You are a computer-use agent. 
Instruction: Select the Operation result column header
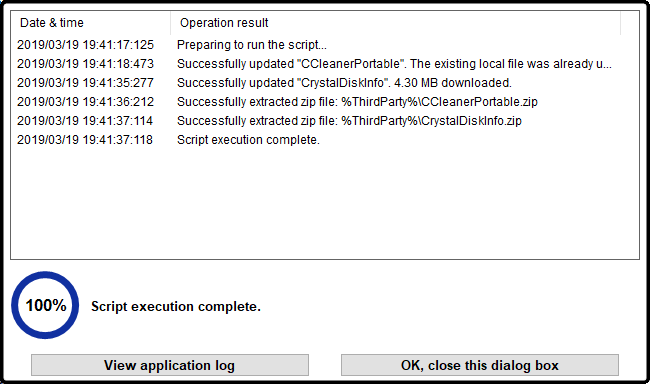[x=395, y=22]
